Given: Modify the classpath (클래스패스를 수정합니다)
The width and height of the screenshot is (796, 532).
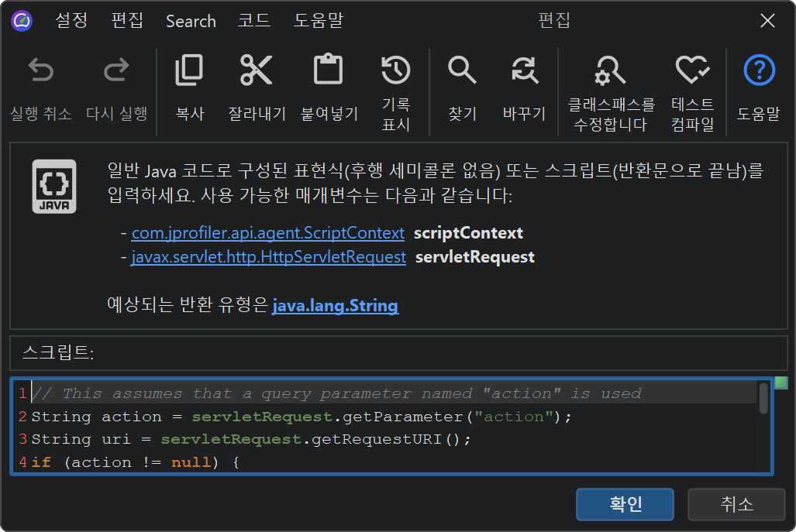Looking at the screenshot, I should point(611,71).
